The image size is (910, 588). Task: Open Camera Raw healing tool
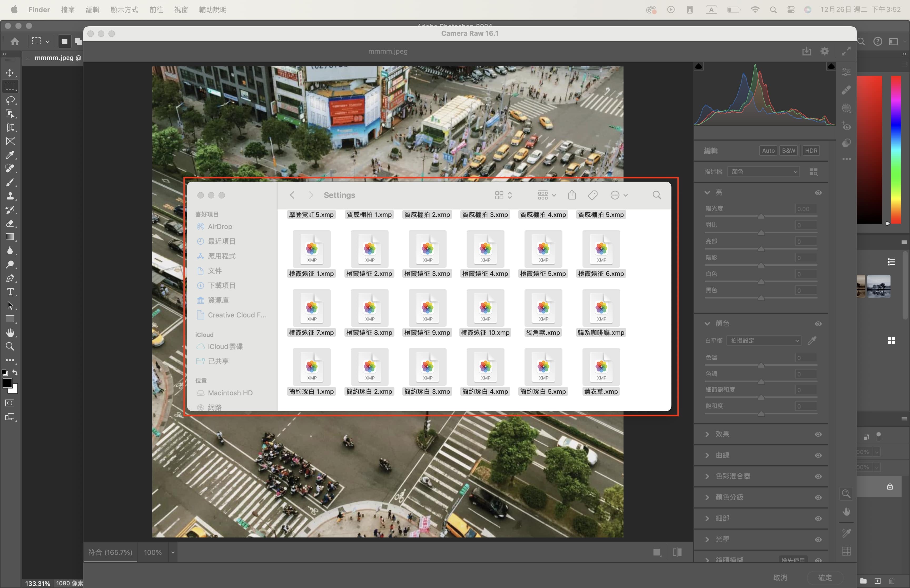coord(846,90)
